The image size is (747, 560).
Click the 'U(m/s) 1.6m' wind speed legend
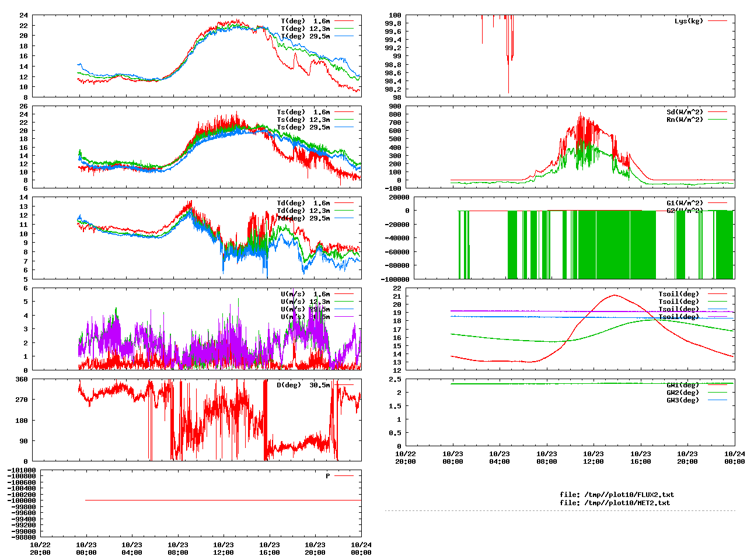(305, 294)
